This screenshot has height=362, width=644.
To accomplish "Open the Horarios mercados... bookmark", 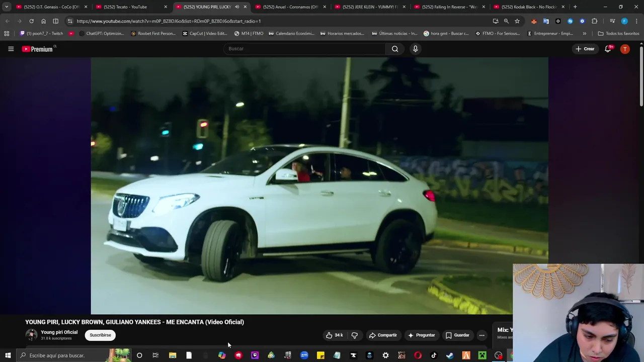I will click(x=342, y=34).
